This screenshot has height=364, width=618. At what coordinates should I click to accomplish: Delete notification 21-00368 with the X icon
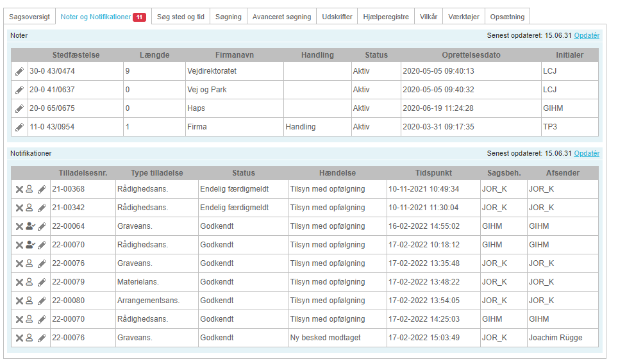pos(19,189)
